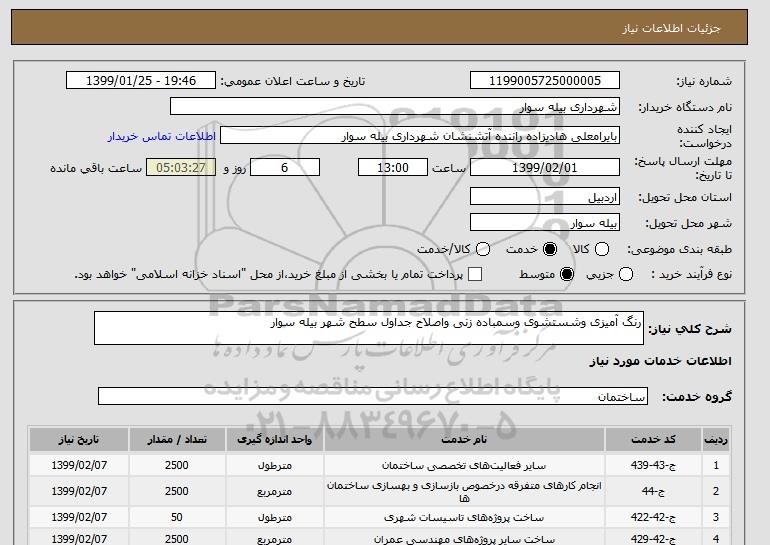Click the نام خدمت column header

click(464, 439)
